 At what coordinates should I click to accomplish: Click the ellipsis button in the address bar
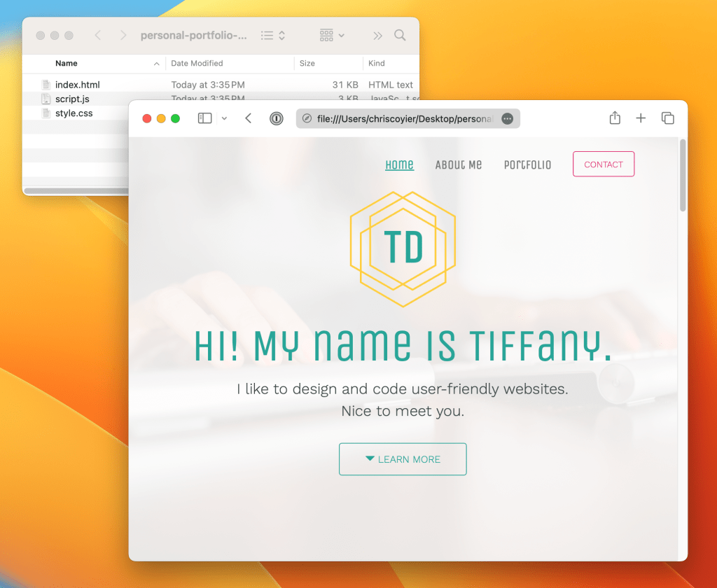(508, 119)
